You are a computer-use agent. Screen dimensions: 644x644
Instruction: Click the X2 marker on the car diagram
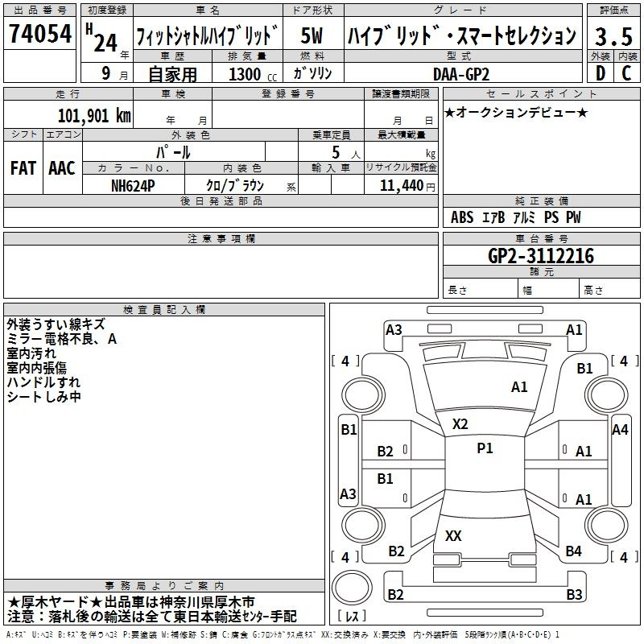[460, 424]
